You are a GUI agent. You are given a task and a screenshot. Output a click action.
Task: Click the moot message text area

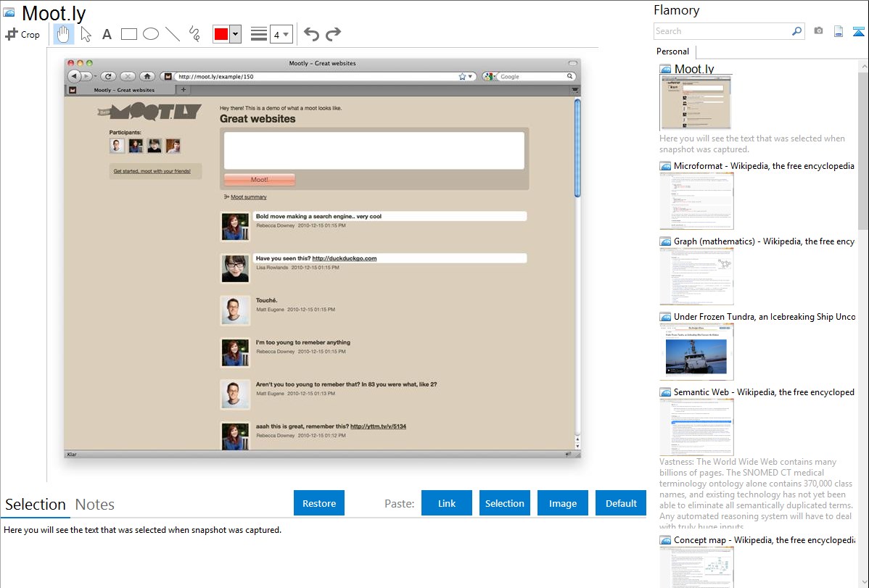(x=374, y=150)
